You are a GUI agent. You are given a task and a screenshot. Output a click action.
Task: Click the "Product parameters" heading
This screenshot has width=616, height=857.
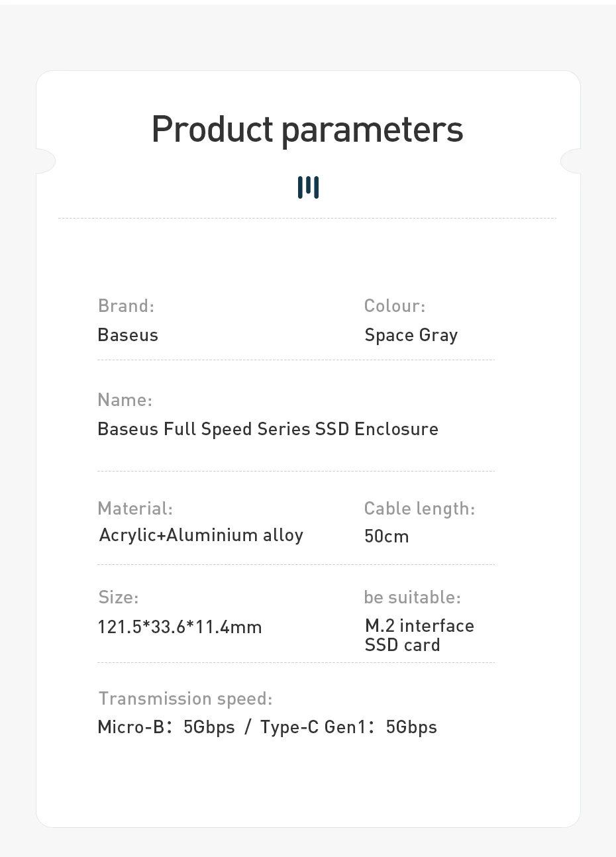pos(307,129)
